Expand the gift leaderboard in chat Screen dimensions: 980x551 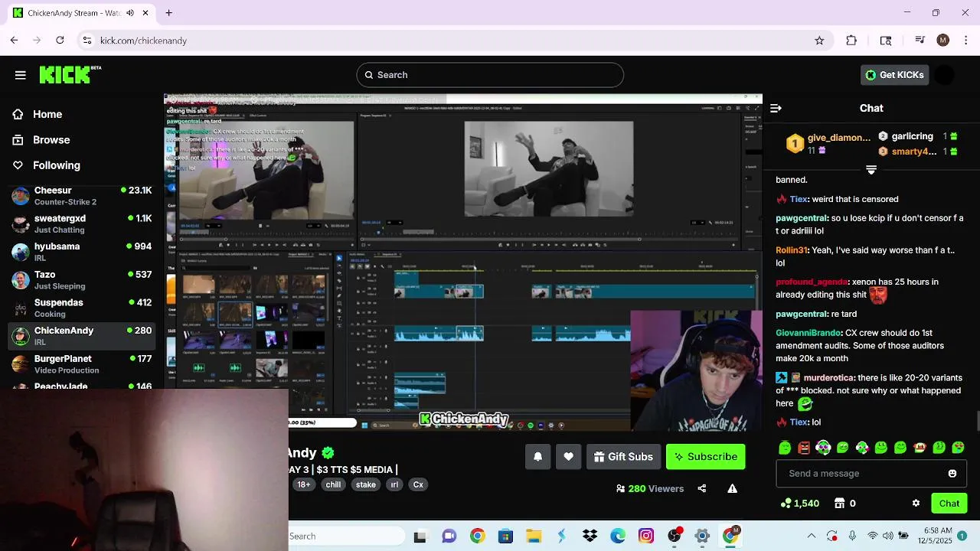click(871, 170)
